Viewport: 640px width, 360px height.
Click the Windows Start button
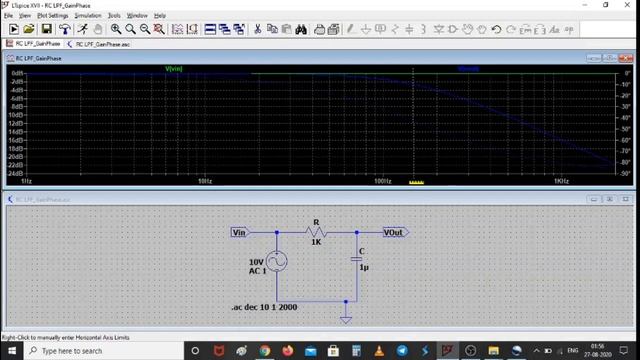coord(12,351)
